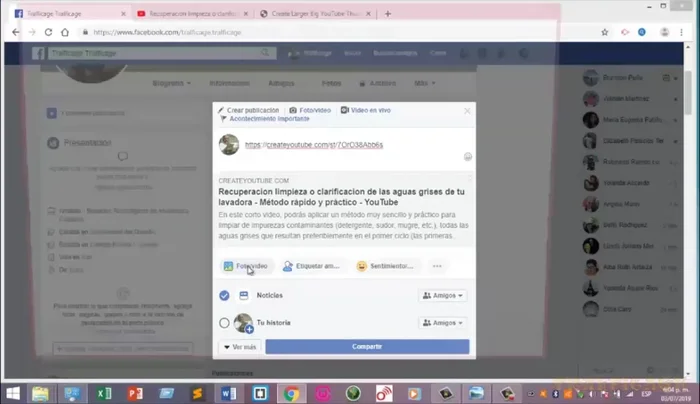Click the Facebook search magnifier icon
Image resolution: width=700 pixels, height=404 pixels.
(266, 53)
